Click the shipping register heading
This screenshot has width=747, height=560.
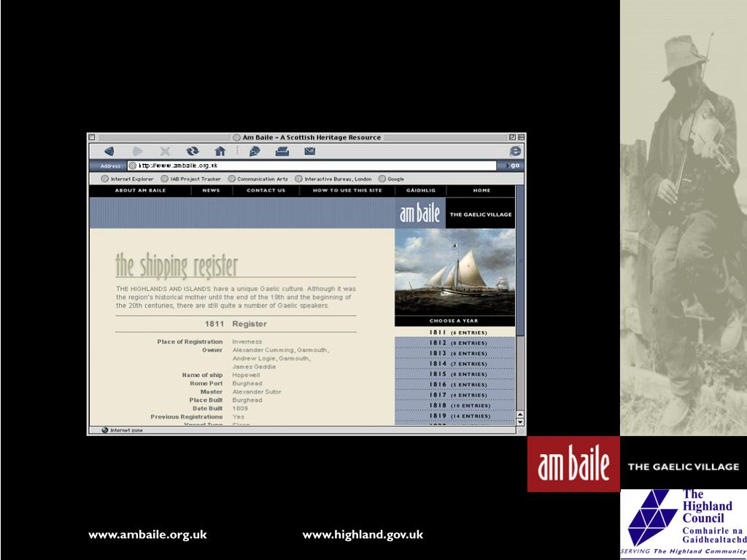[x=177, y=265]
